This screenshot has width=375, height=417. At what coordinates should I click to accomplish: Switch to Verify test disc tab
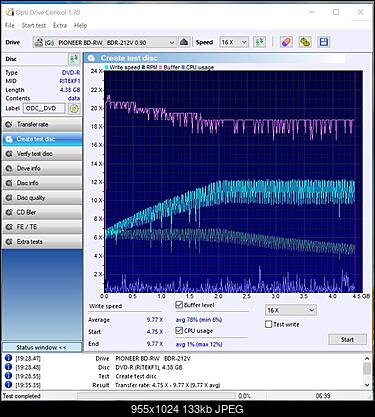point(42,154)
